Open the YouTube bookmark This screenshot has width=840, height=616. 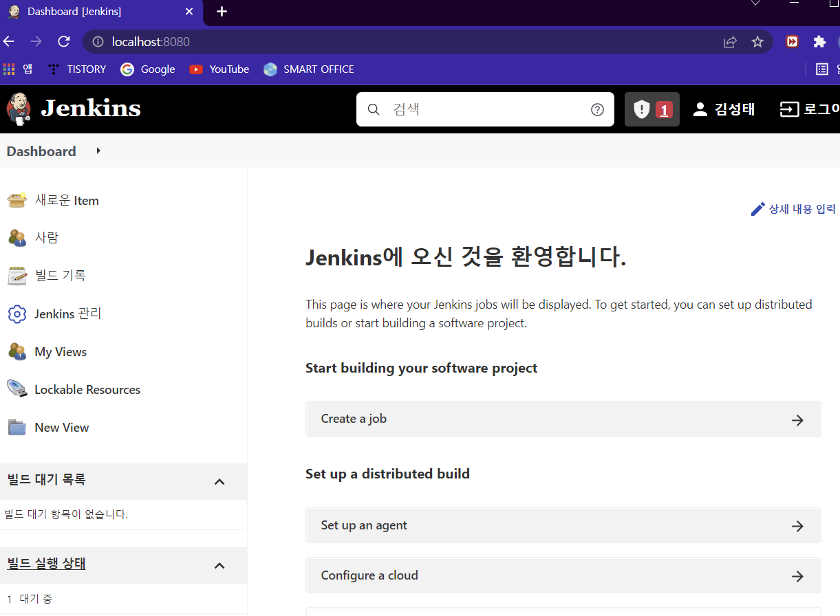click(219, 69)
